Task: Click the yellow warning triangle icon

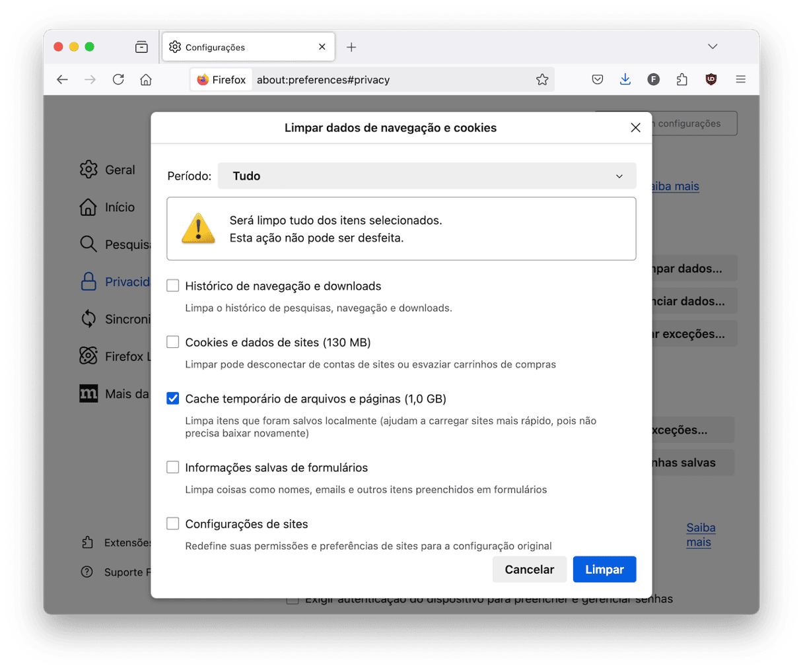Action: click(x=198, y=228)
